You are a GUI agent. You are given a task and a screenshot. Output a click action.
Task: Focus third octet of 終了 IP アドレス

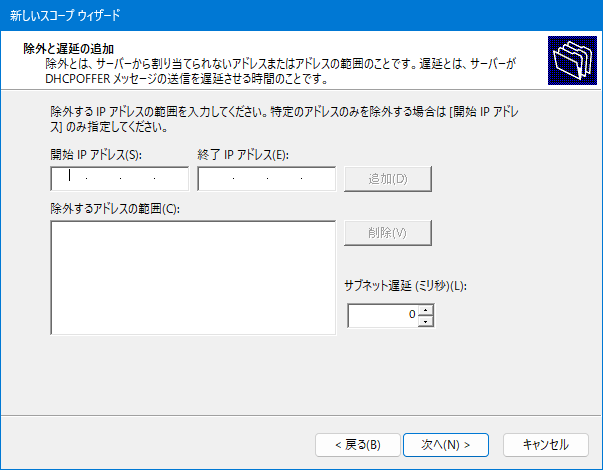point(284,179)
